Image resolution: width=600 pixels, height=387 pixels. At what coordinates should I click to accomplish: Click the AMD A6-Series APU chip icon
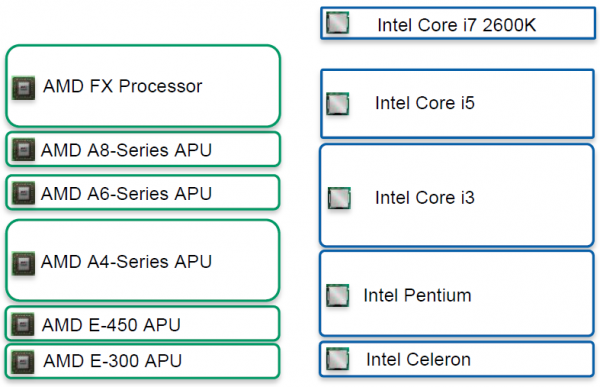point(23,193)
